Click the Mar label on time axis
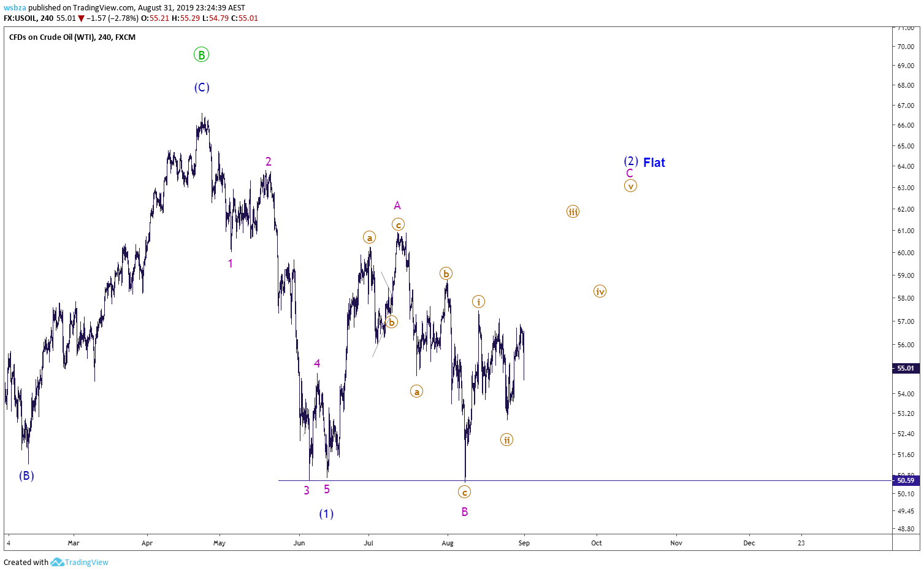 [x=74, y=543]
